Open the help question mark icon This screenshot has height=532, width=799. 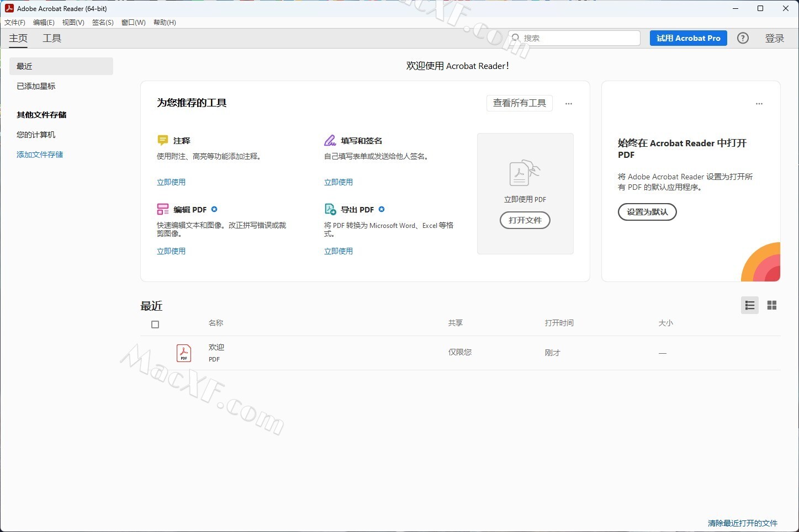(743, 38)
